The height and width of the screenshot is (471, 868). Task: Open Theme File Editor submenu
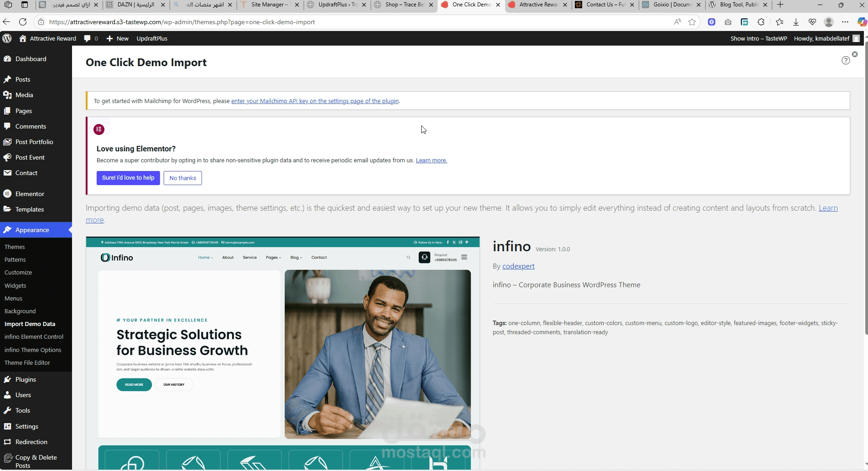(27, 362)
